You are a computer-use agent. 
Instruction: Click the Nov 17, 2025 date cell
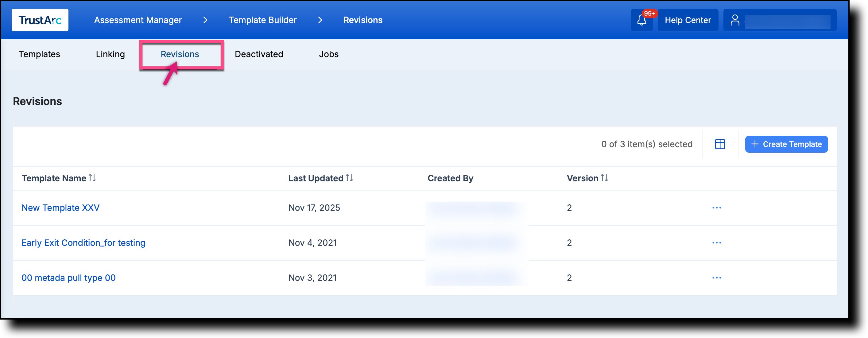click(314, 208)
